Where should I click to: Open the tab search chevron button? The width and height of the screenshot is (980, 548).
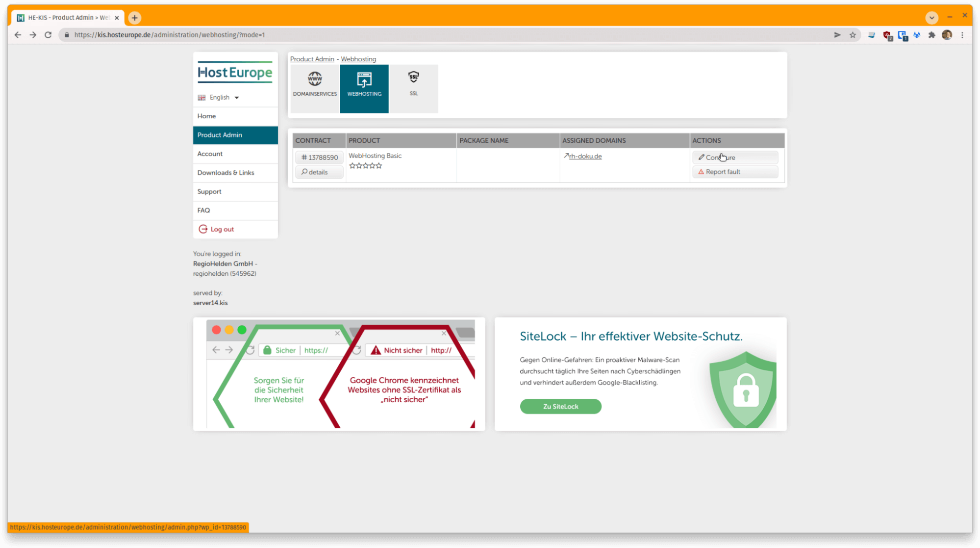[932, 18]
